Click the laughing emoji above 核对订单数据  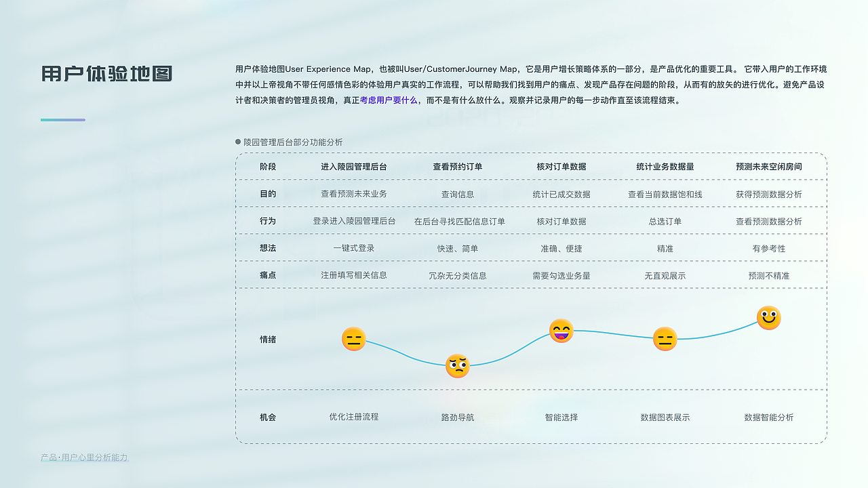[561, 331]
